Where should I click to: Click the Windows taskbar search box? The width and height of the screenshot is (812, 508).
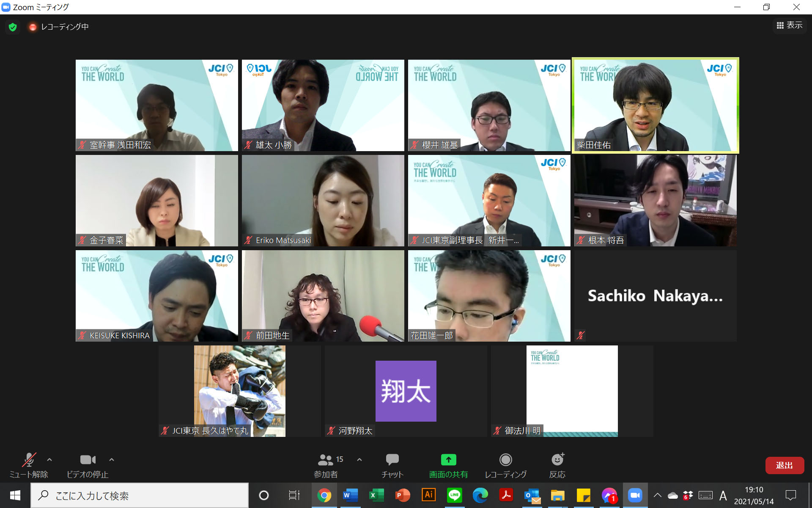click(140, 495)
